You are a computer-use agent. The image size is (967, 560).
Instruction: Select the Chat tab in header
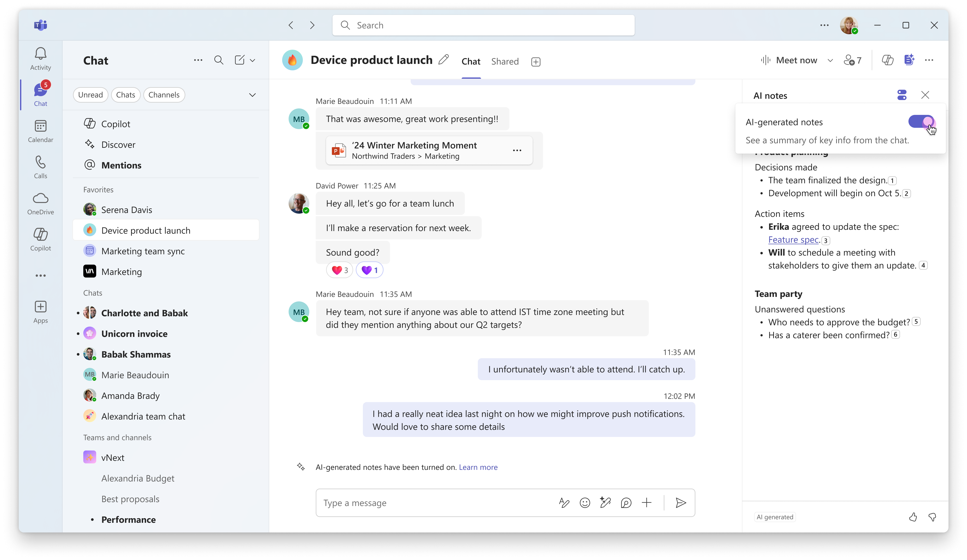[x=471, y=61]
